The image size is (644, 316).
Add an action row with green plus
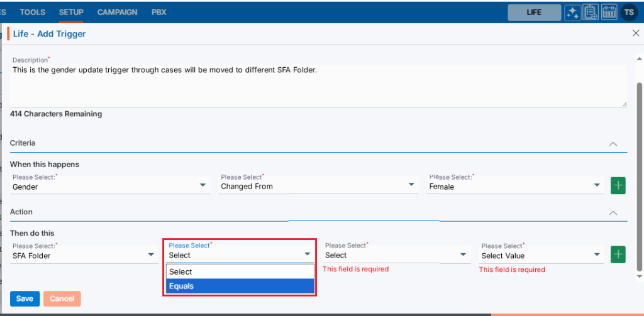pos(618,254)
